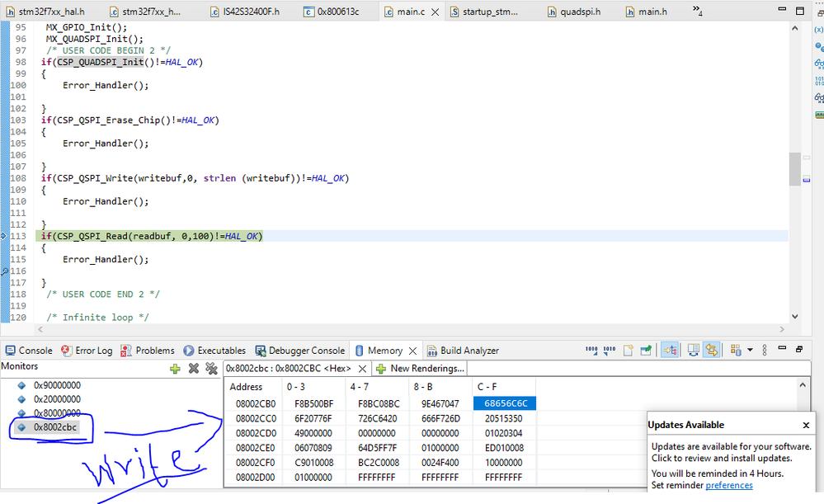Viewport: 824px width, 504px height.
Task: Toggle link memory rendering panes button
Action: point(712,351)
